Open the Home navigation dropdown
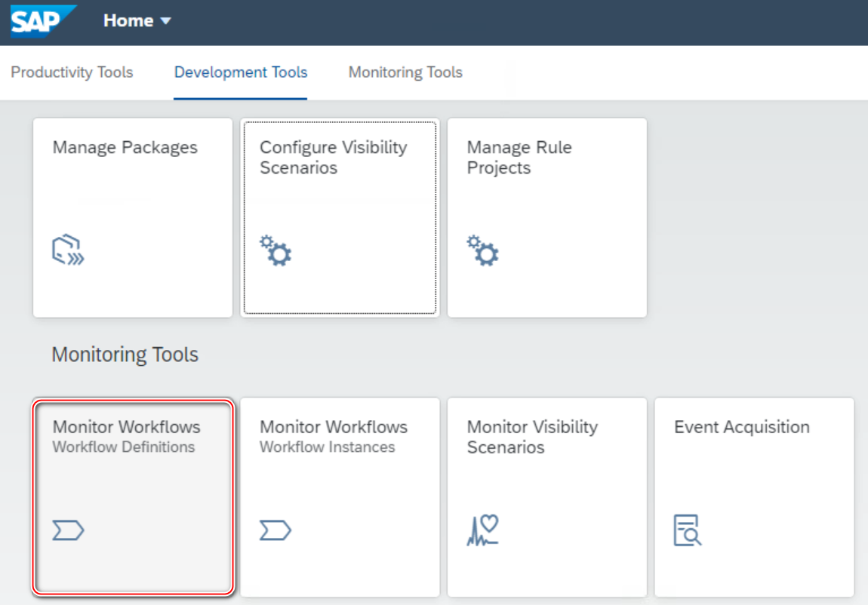Screen dimensions: 868x605 coord(138,21)
